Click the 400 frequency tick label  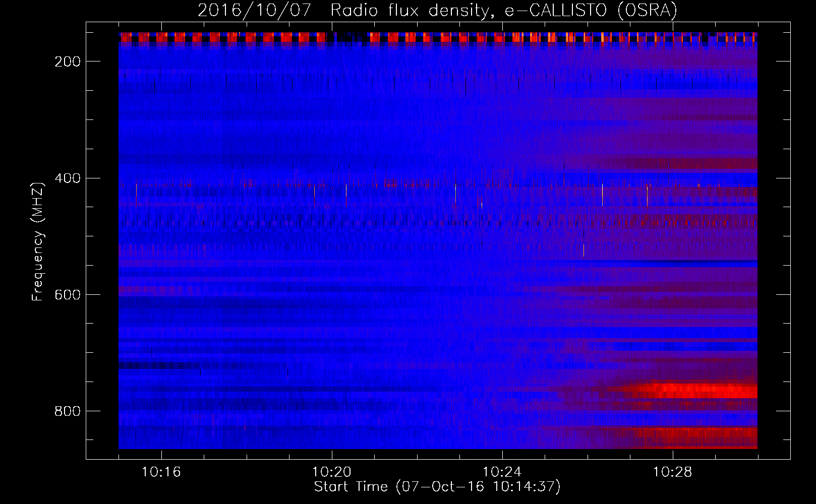tap(68, 178)
